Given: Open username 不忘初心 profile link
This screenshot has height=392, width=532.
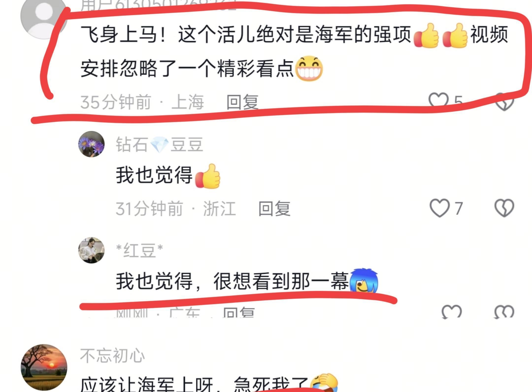Looking at the screenshot, I should click(x=112, y=356).
